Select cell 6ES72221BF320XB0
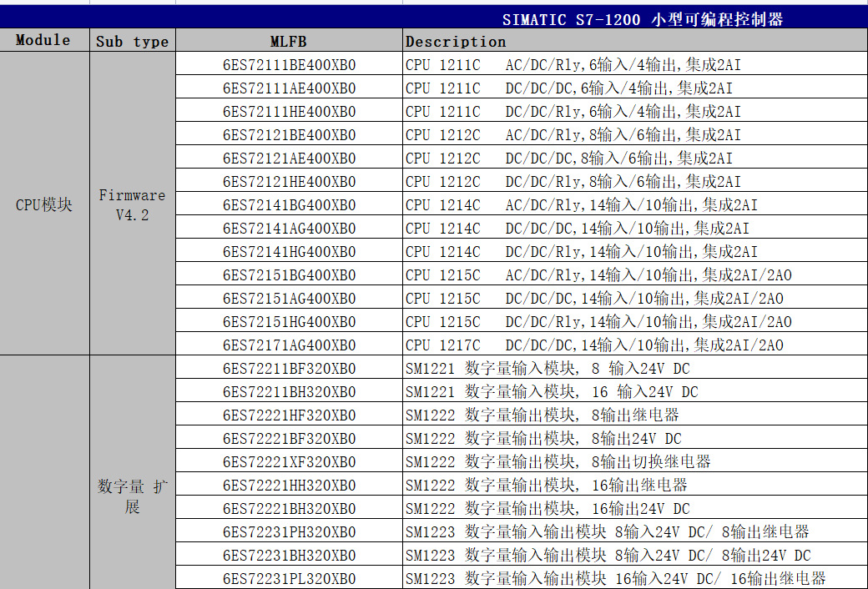Screen dimensions: 868x589 (289, 438)
